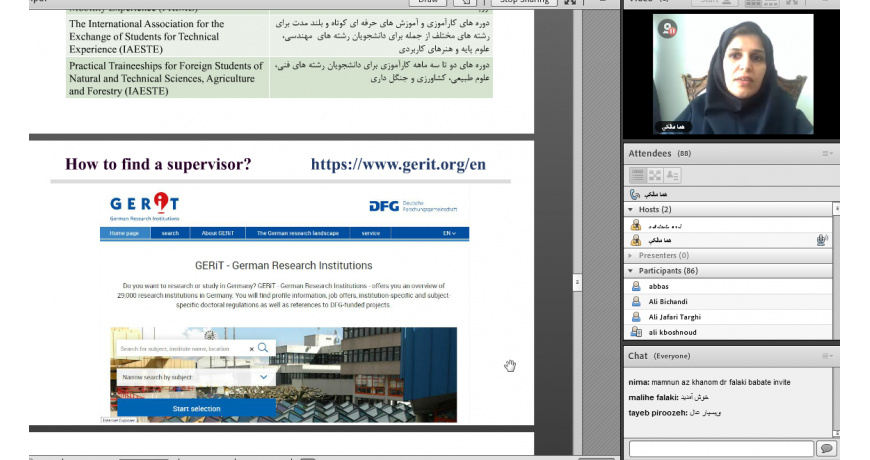The height and width of the screenshot is (460, 870).
Task: Click the clear X in GERiT search box
Action: (x=251, y=349)
